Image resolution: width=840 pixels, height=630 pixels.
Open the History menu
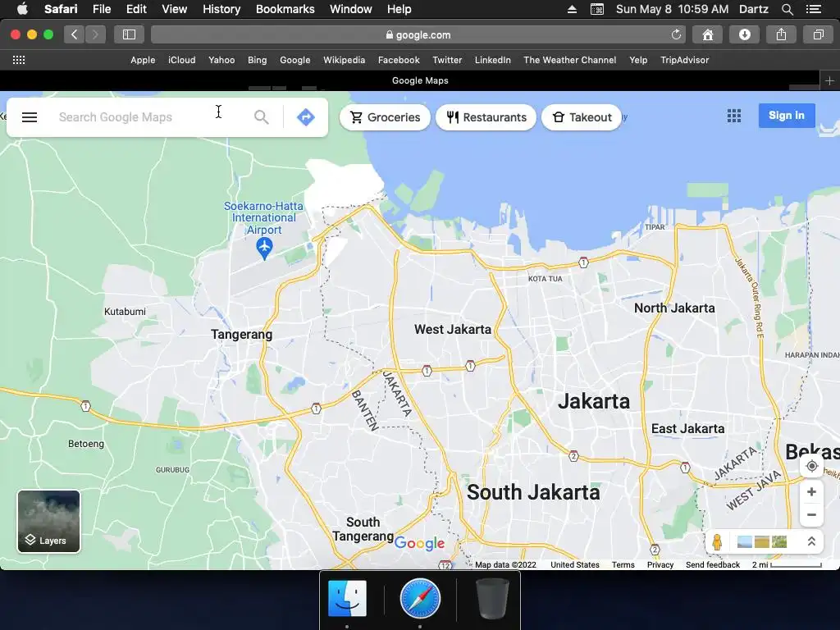221,9
